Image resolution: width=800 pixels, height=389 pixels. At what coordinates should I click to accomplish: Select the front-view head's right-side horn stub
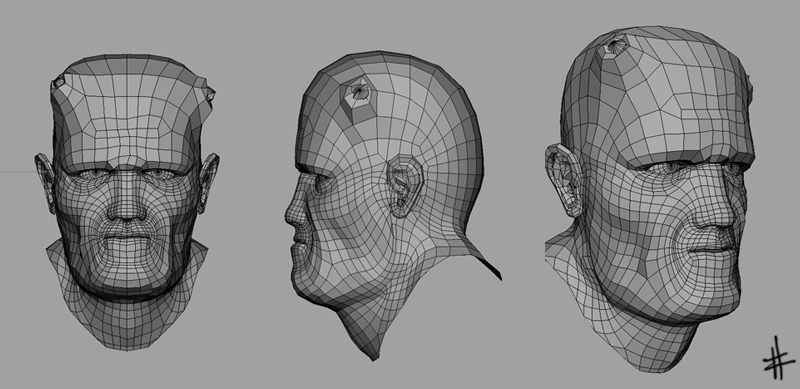[x=209, y=92]
